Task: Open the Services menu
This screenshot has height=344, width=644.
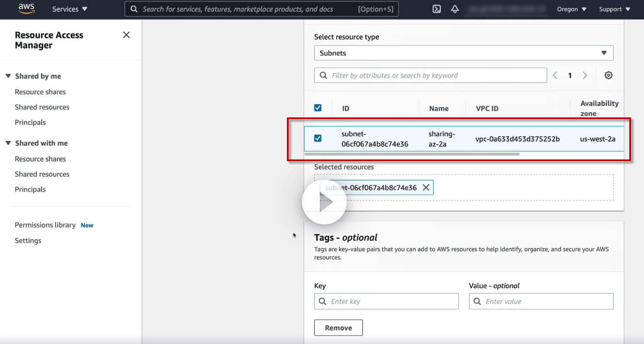Action: coord(70,9)
